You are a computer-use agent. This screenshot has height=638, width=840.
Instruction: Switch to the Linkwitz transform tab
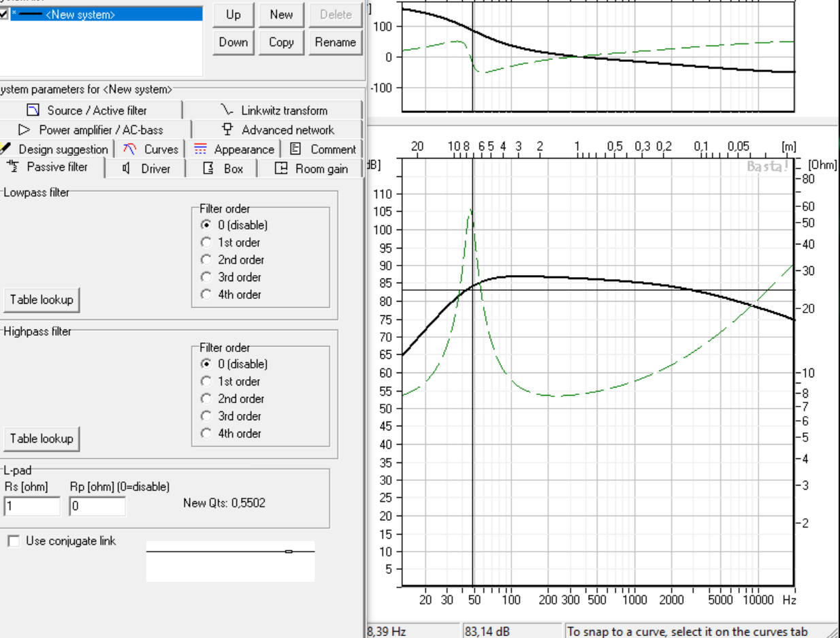tap(274, 110)
